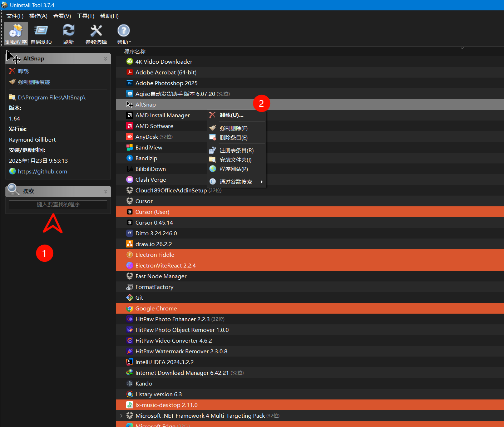
Task: Select the Fast Node Manager row
Action: [310, 276]
